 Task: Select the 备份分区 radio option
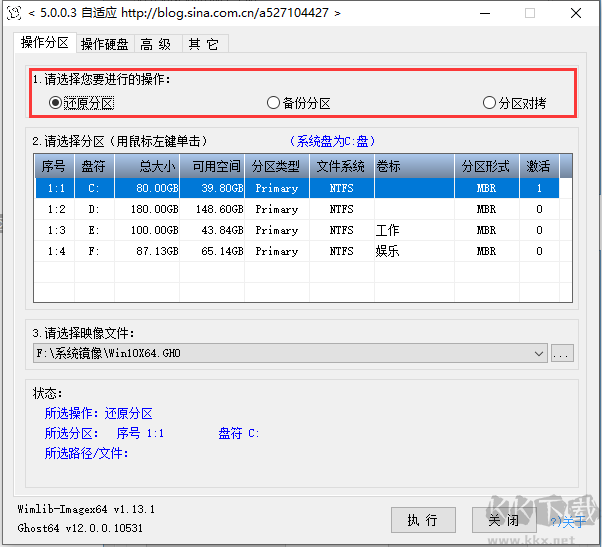point(273,103)
